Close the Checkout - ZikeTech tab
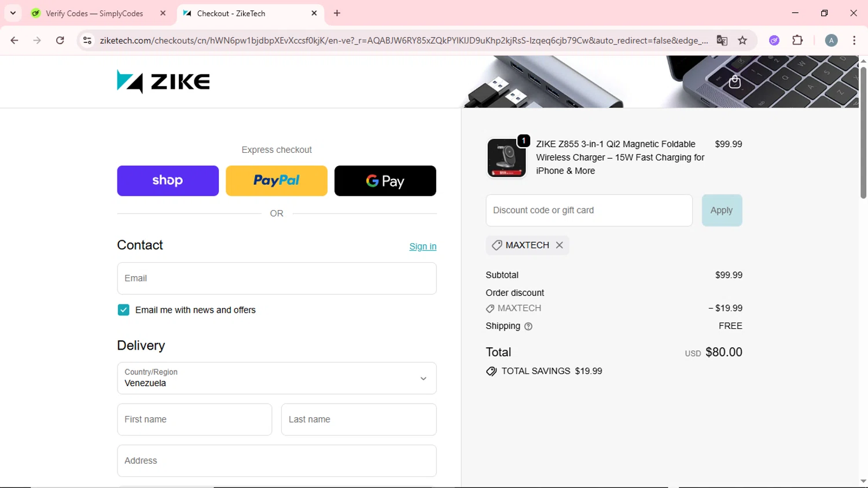868x488 pixels. (x=314, y=13)
